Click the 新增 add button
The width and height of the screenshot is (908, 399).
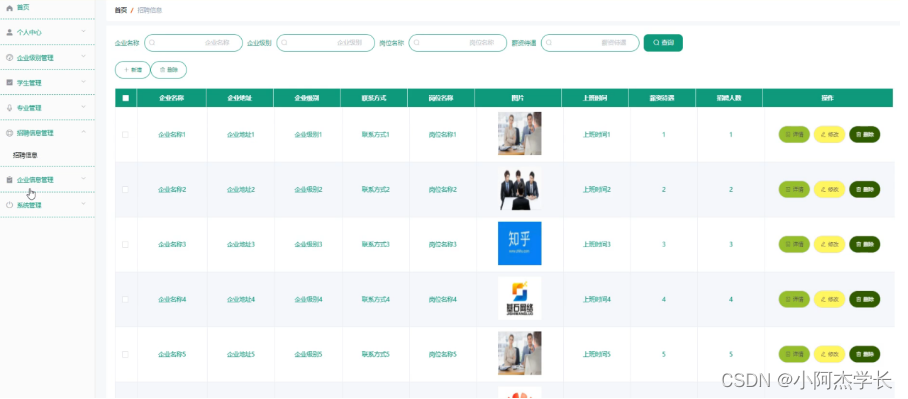[133, 70]
